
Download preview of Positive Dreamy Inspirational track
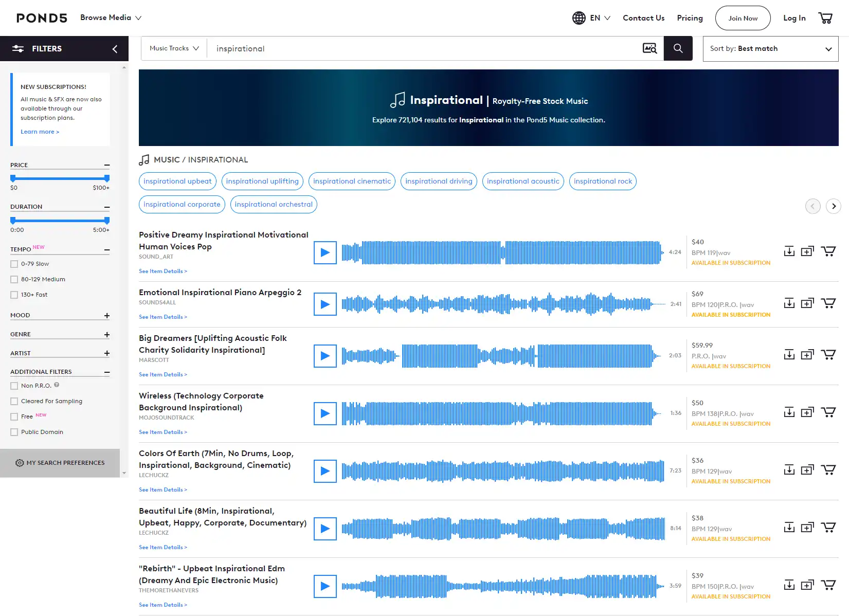tap(789, 251)
